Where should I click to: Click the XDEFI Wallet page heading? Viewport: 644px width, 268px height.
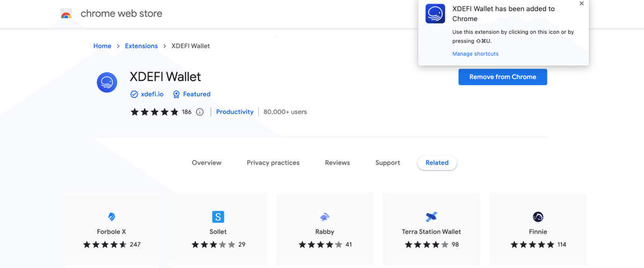click(165, 77)
